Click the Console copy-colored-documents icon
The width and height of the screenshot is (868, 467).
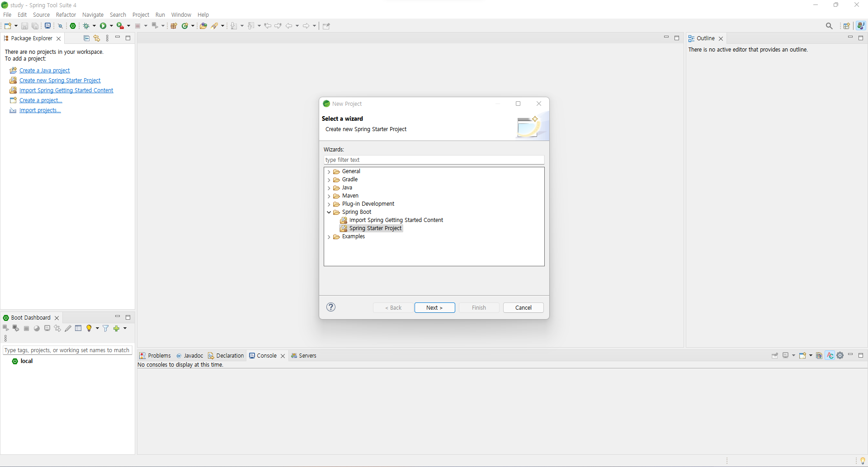[x=819, y=355]
